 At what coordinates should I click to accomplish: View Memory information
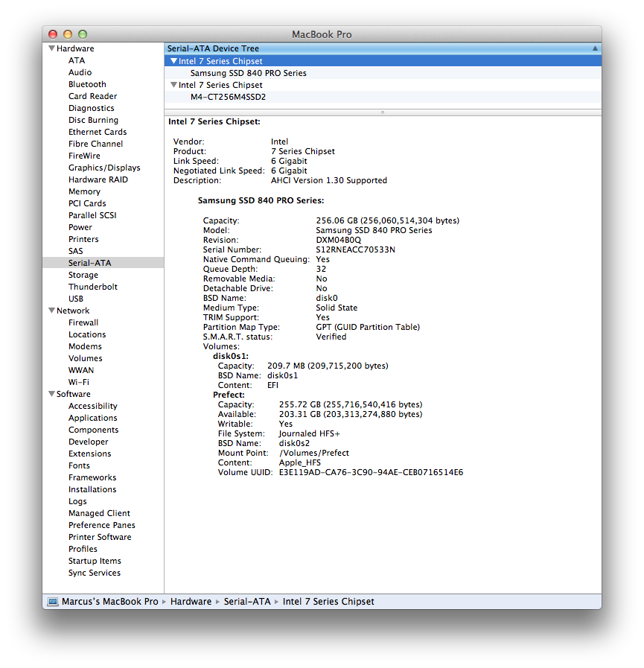coord(84,191)
